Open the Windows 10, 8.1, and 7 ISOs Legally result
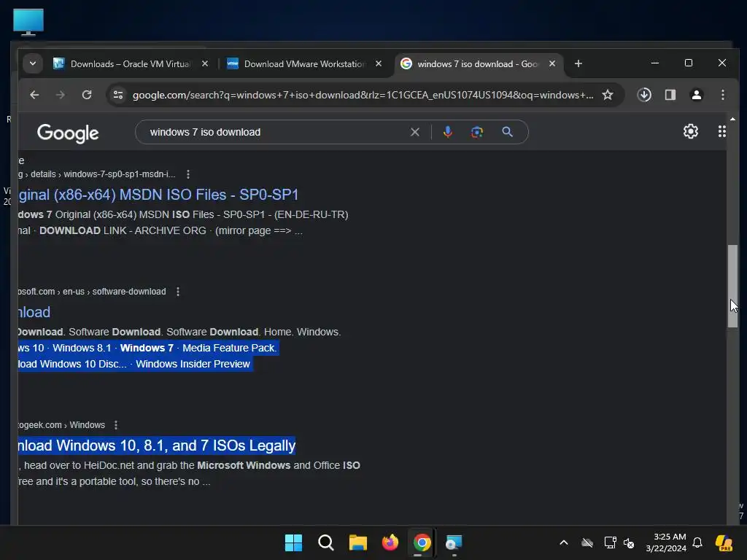Screen dimensions: 747x560 click(157, 446)
